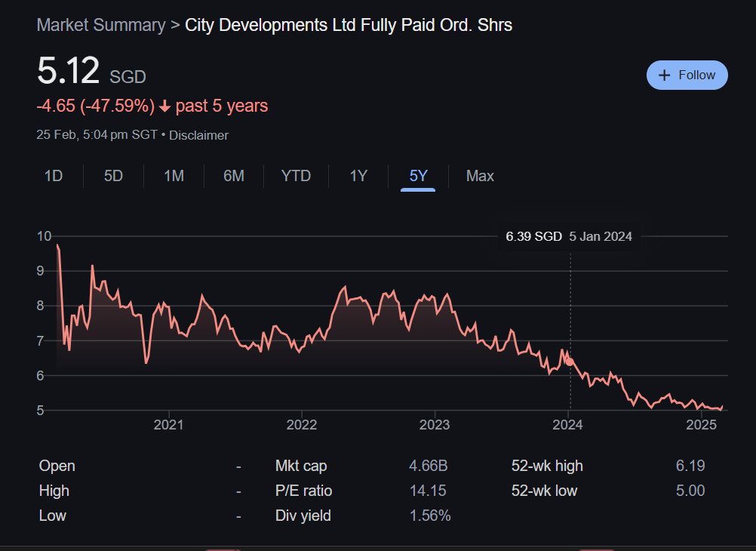The height and width of the screenshot is (551, 756).
Task: Click the -4.65 (-47.59%) change text
Action: (x=96, y=106)
